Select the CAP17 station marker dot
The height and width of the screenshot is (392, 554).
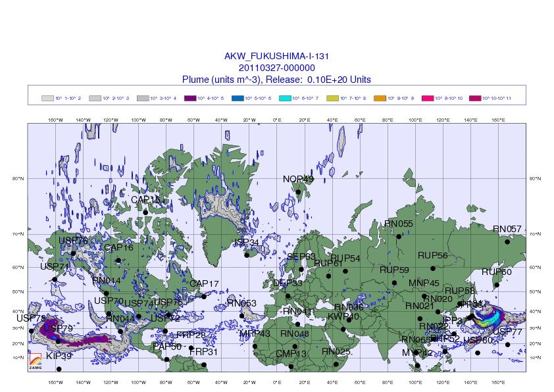tap(204, 296)
